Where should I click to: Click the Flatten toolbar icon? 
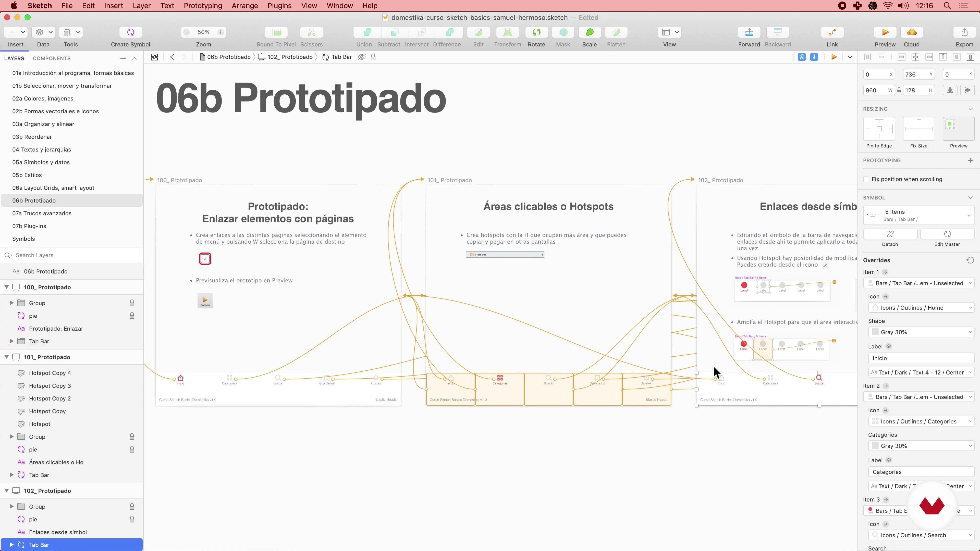tap(616, 32)
